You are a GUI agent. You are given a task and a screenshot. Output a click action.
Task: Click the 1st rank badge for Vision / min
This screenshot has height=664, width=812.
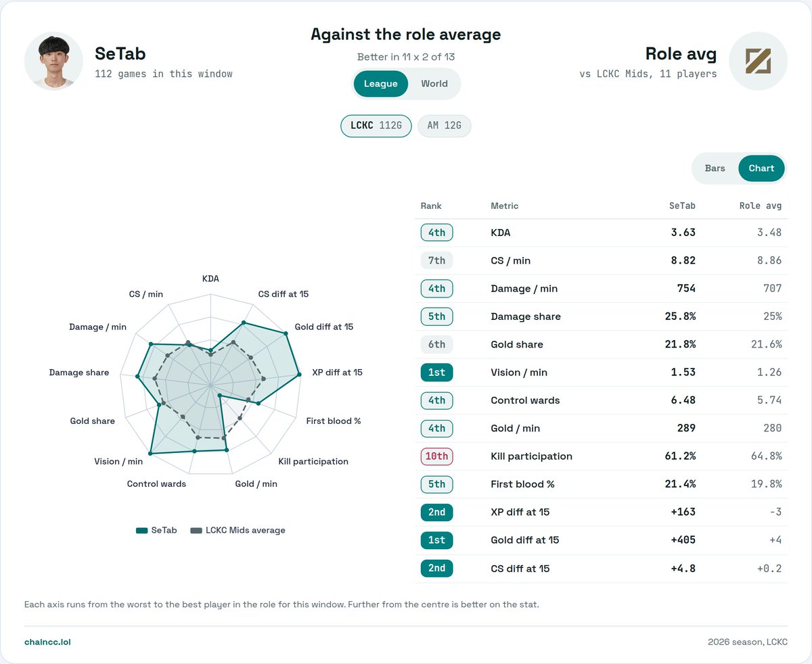(x=436, y=373)
